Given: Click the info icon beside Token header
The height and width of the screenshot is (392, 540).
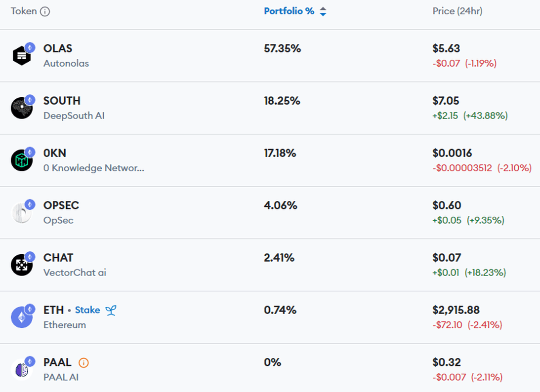Looking at the screenshot, I should (x=45, y=11).
